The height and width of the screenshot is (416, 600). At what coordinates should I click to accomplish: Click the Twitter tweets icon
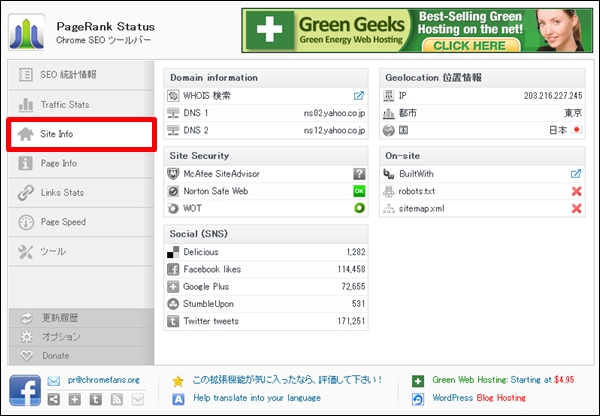[x=173, y=321]
